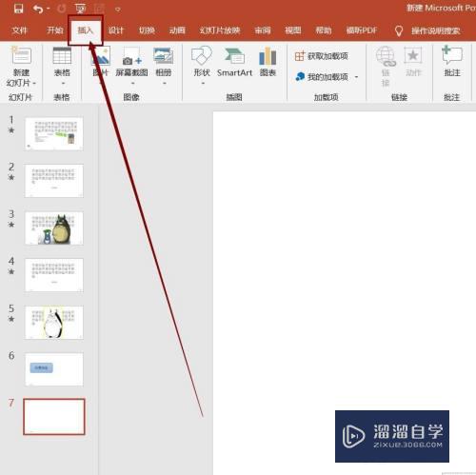Click the 新建幻灯片 icon
Image resolution: width=476 pixels, height=475 pixels.
pyautogui.click(x=21, y=55)
